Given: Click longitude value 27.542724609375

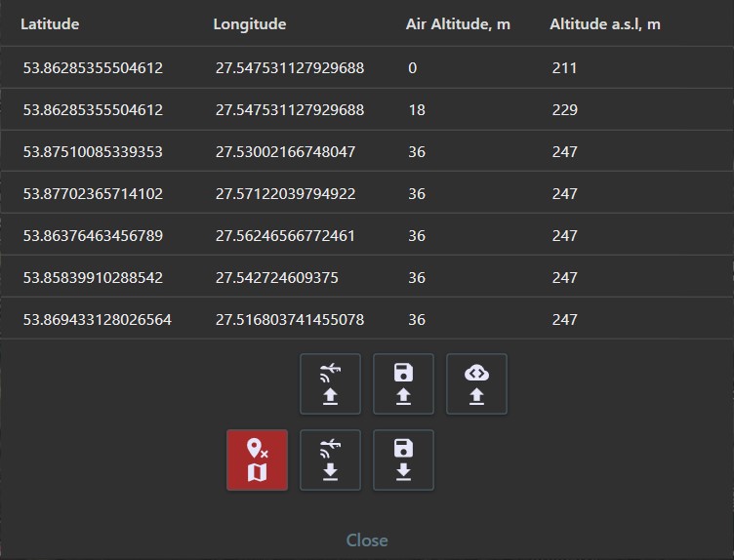Looking at the screenshot, I should [277, 278].
